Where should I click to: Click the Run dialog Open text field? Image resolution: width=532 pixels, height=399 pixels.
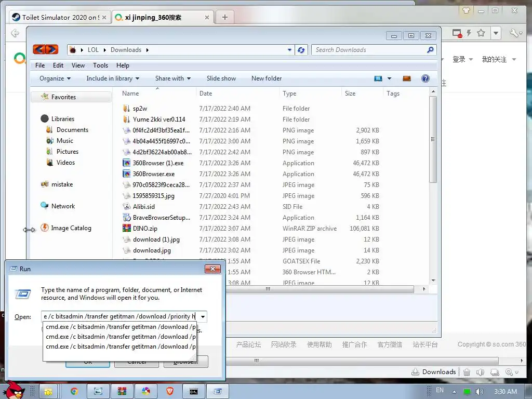pos(120,316)
